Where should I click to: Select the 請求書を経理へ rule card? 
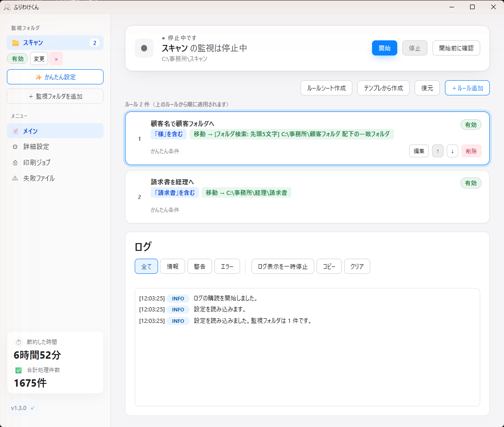pyautogui.click(x=307, y=197)
